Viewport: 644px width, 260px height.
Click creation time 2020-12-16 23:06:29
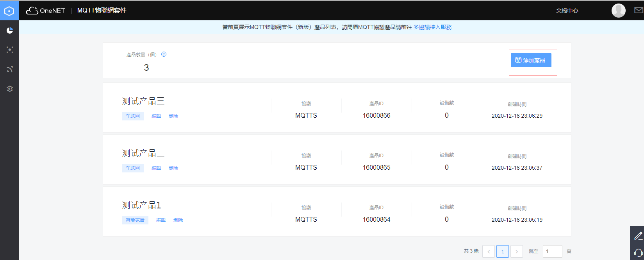click(517, 116)
